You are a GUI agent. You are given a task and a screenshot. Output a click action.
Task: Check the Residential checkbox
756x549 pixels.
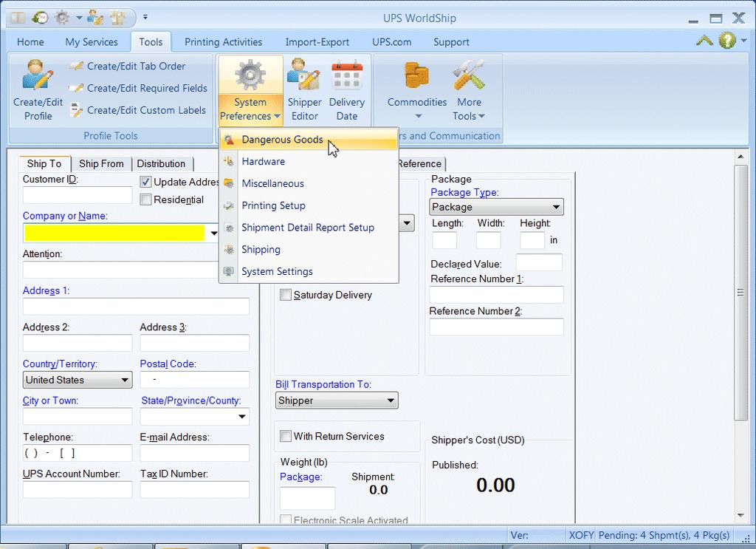coord(145,200)
